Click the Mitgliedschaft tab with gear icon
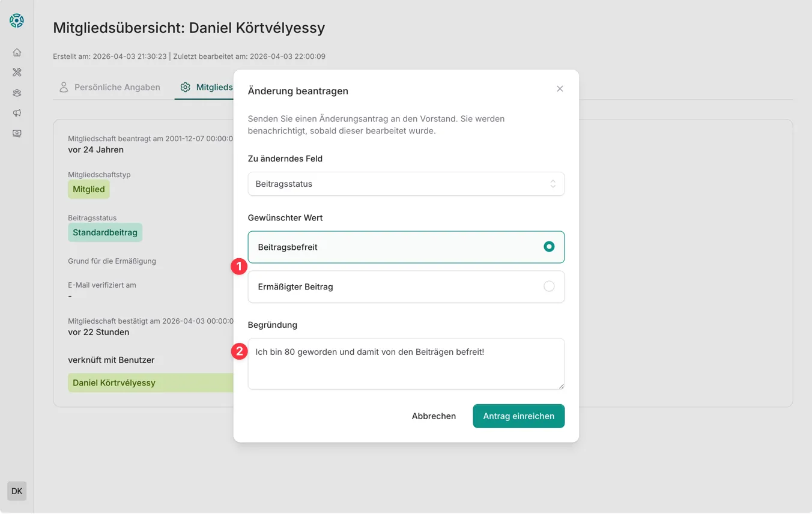The height and width of the screenshot is (514, 812). point(207,87)
